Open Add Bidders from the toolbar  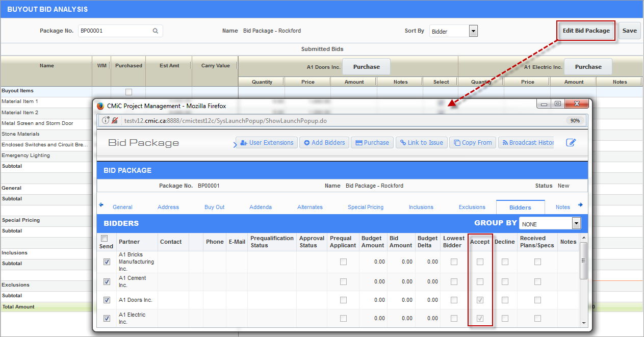pos(324,143)
